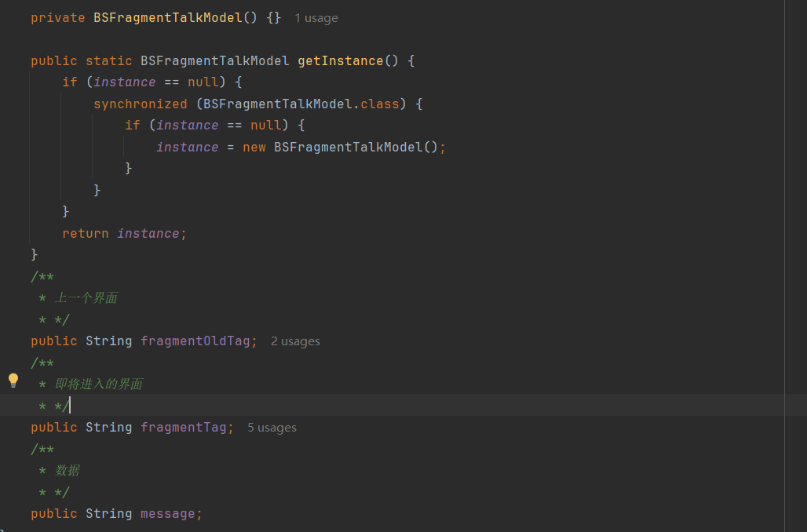Place cursor on the fragmentOldTag field name

[x=195, y=341]
